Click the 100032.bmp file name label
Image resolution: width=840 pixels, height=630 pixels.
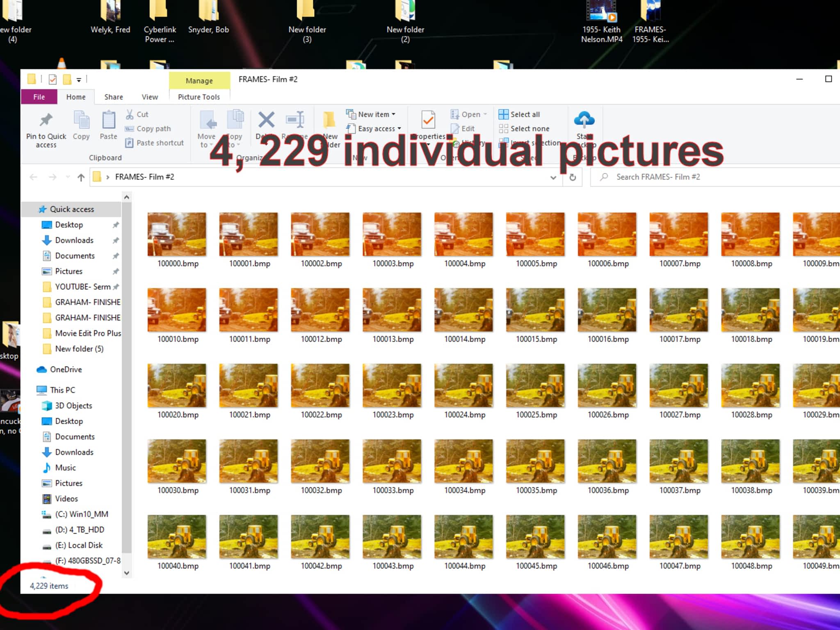point(321,491)
